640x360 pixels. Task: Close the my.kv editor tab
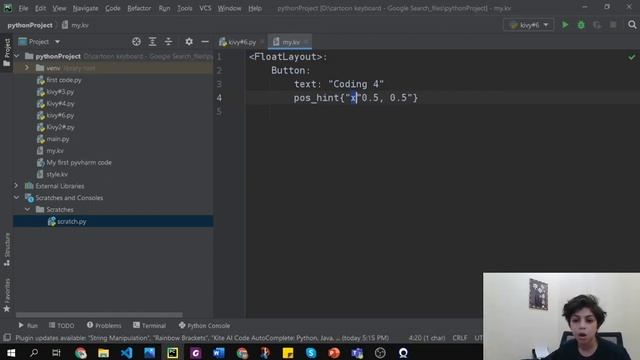pyautogui.click(x=306, y=42)
